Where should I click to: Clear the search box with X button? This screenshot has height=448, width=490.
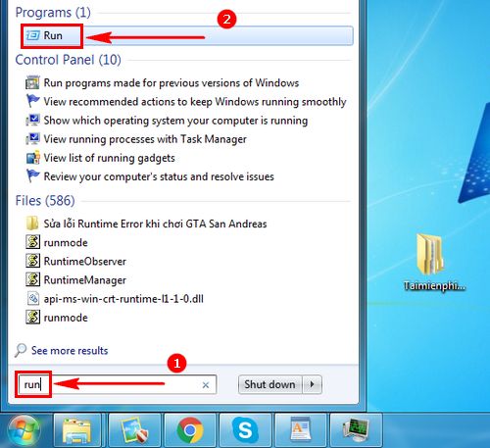[x=206, y=385]
